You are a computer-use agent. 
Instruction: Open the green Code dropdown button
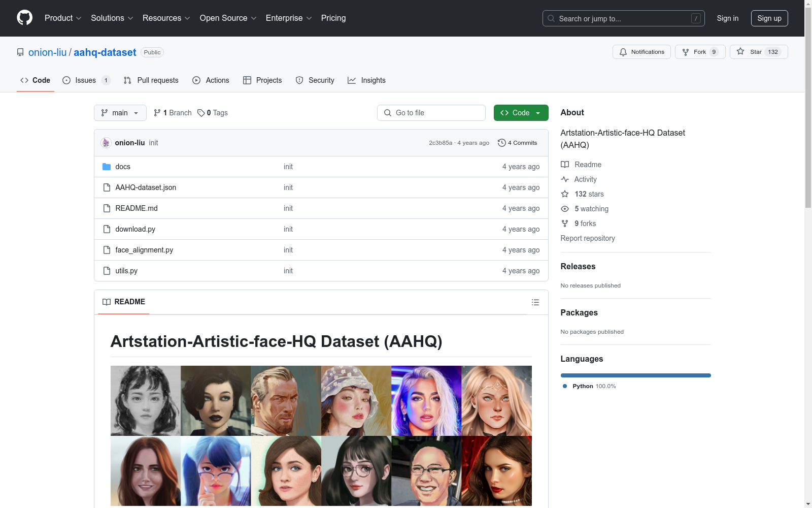point(521,113)
